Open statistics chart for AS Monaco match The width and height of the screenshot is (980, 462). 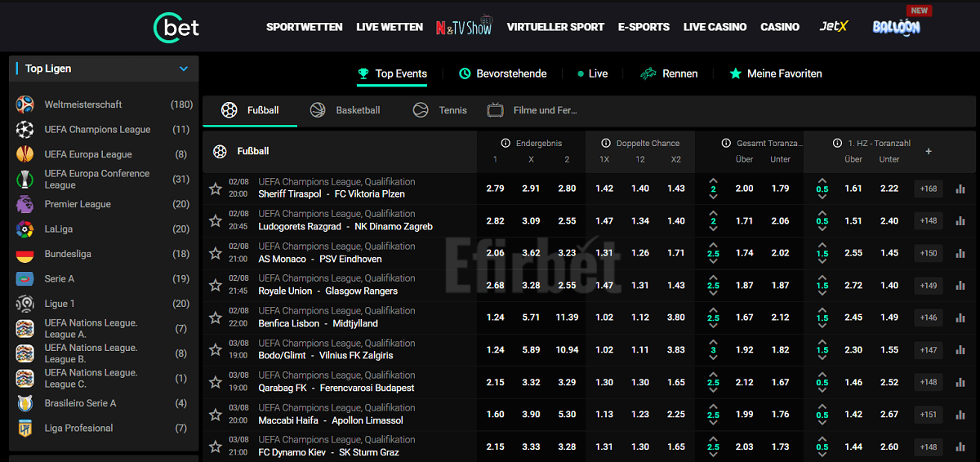coord(960,253)
